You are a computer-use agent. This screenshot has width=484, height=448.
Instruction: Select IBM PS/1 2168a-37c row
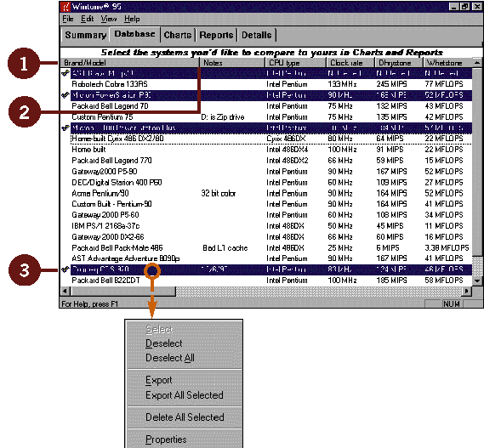point(271,226)
